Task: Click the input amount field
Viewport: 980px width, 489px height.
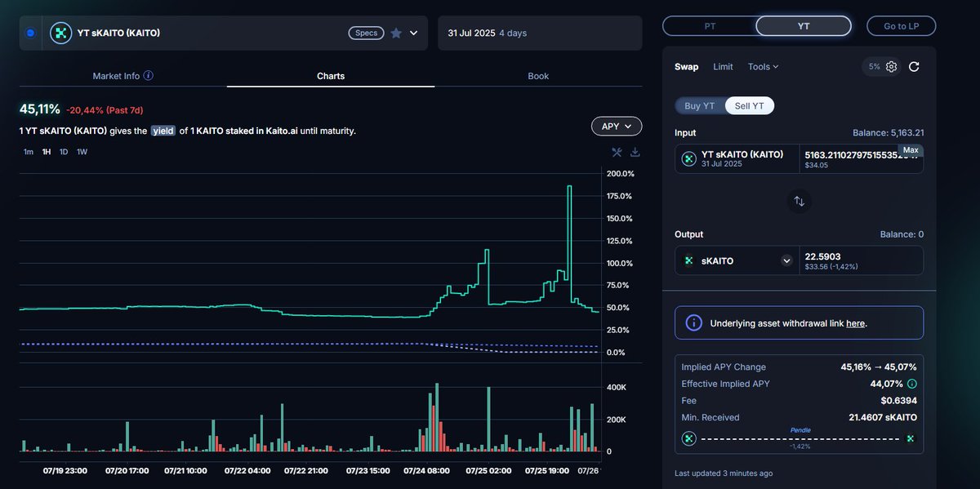Action: pyautogui.click(x=861, y=159)
